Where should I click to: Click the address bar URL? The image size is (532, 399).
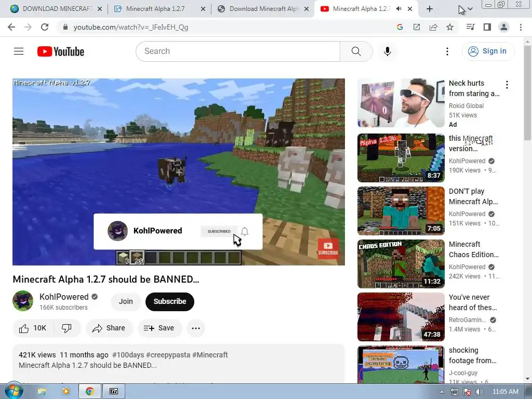tap(130, 27)
